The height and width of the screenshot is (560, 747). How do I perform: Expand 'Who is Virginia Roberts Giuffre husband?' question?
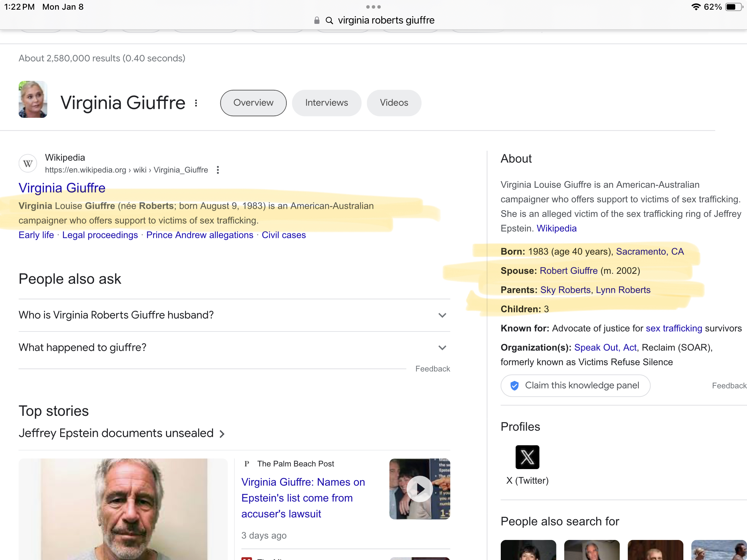coord(234,315)
